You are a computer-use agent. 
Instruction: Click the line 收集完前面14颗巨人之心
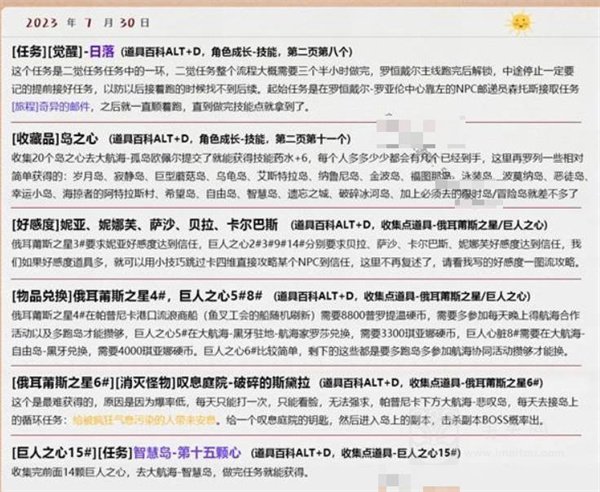[x=161, y=472]
